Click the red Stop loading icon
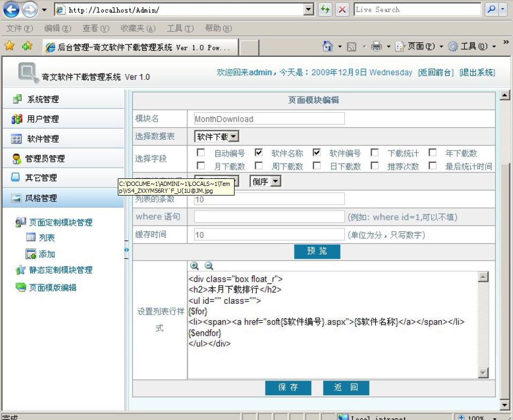The height and width of the screenshot is (420, 513). 342,10
